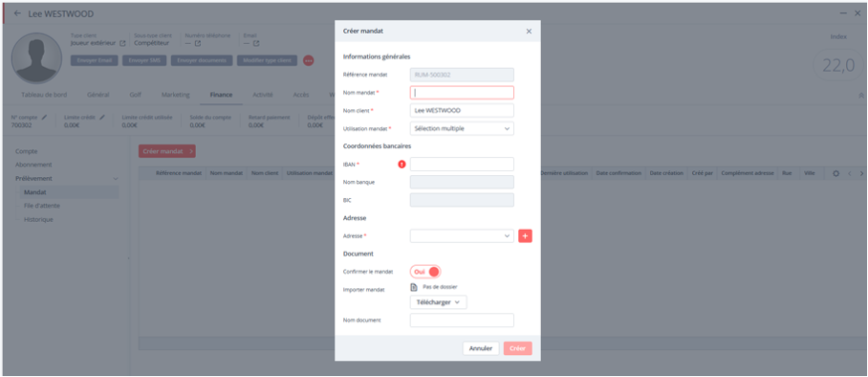Open the Télécharger dropdown button
This screenshot has height=377, width=868.
439,302
